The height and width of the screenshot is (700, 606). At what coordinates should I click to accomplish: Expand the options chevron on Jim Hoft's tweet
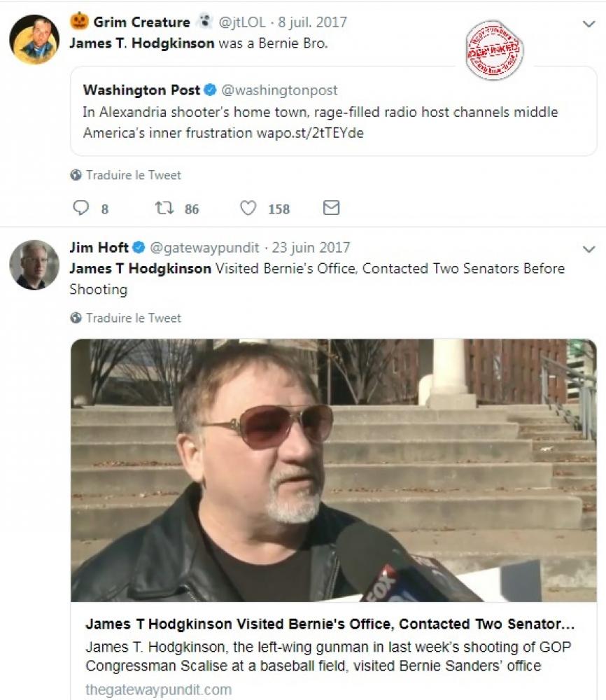(x=589, y=249)
